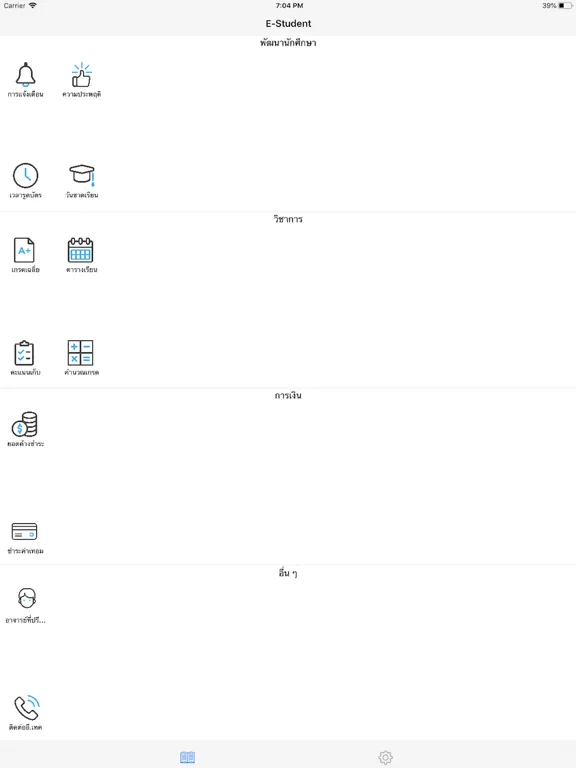Tap the phone contact E.Tech icon

coord(26,708)
